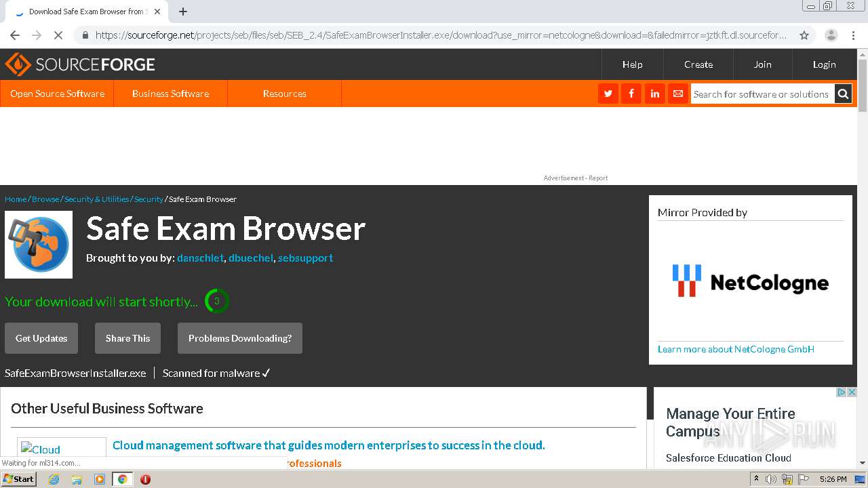Click the Safe Exam Browser project icon
868x488 pixels.
coord(39,245)
